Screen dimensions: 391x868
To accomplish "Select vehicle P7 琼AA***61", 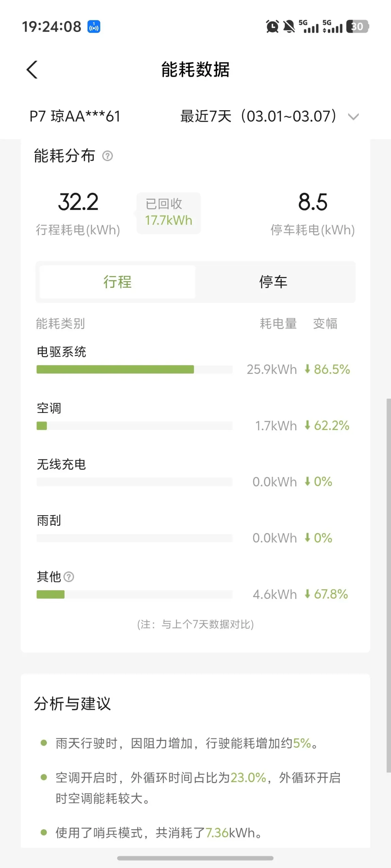I will tap(75, 116).
